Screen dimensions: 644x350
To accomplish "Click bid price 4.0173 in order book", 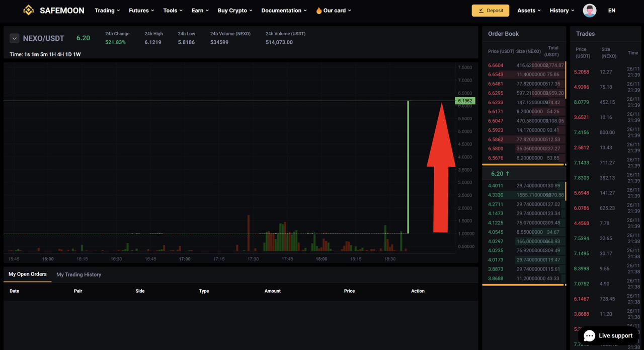I will coord(496,260).
